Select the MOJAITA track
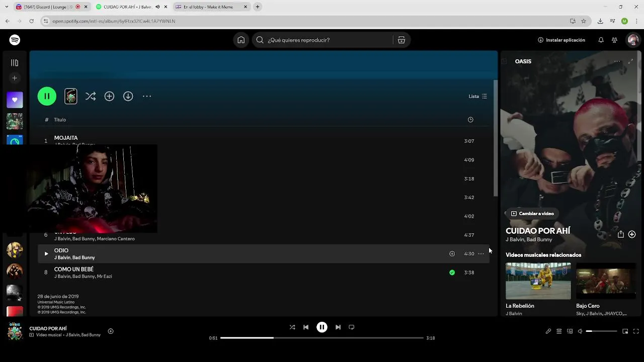This screenshot has width=644, height=362. point(66,138)
